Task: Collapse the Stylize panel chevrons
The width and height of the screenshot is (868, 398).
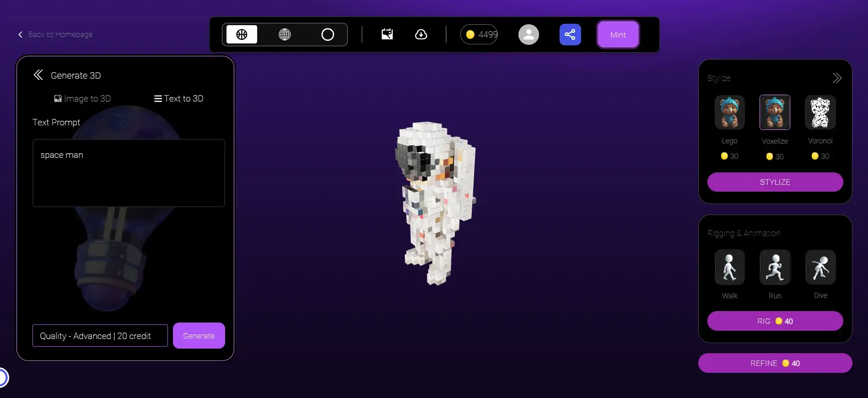Action: coord(837,78)
